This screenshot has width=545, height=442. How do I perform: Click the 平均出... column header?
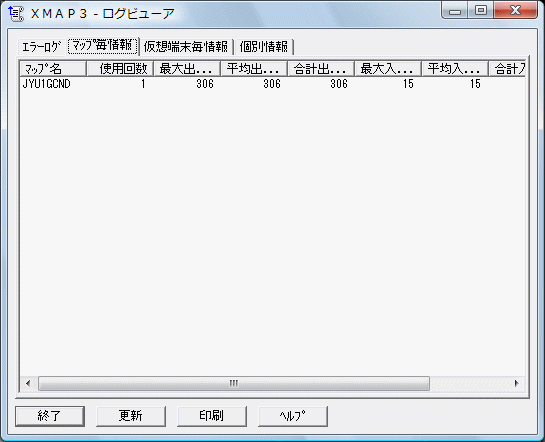pos(254,69)
